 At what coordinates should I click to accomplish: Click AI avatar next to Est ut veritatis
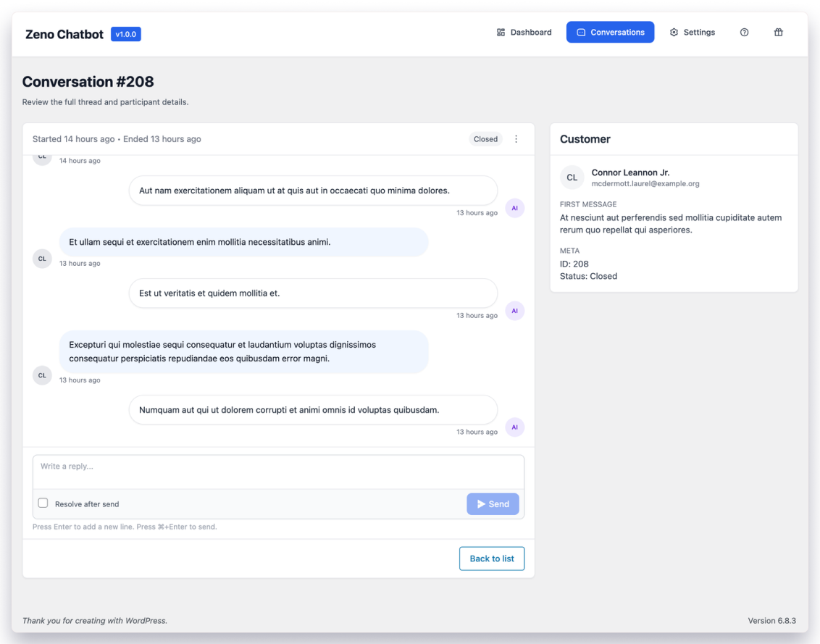[x=514, y=311]
